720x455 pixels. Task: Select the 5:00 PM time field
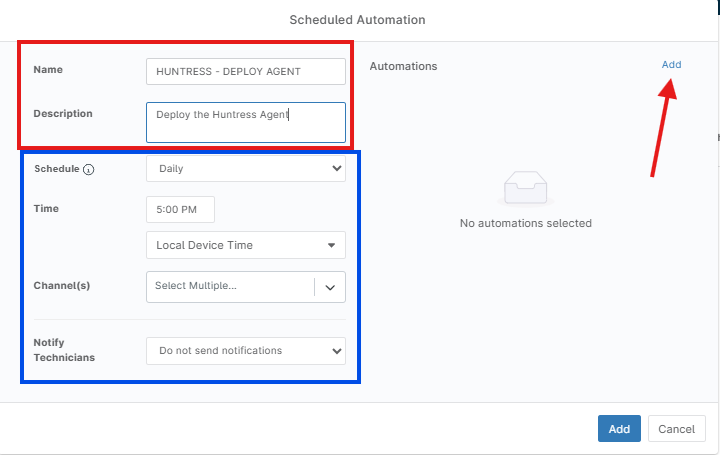click(x=180, y=209)
